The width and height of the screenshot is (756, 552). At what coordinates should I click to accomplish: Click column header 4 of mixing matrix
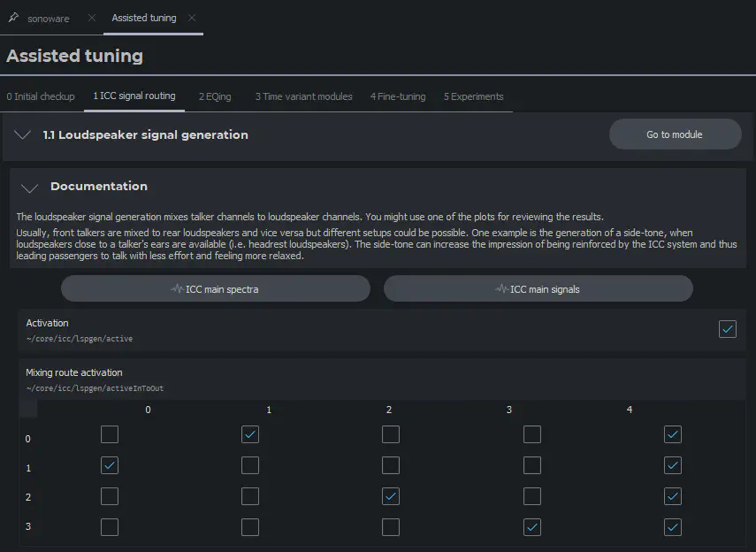[x=630, y=410]
